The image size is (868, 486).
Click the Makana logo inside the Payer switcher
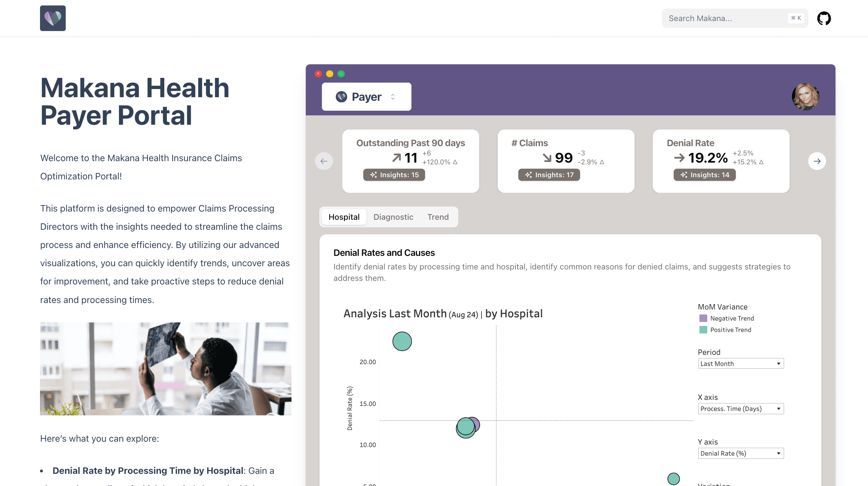pos(341,96)
